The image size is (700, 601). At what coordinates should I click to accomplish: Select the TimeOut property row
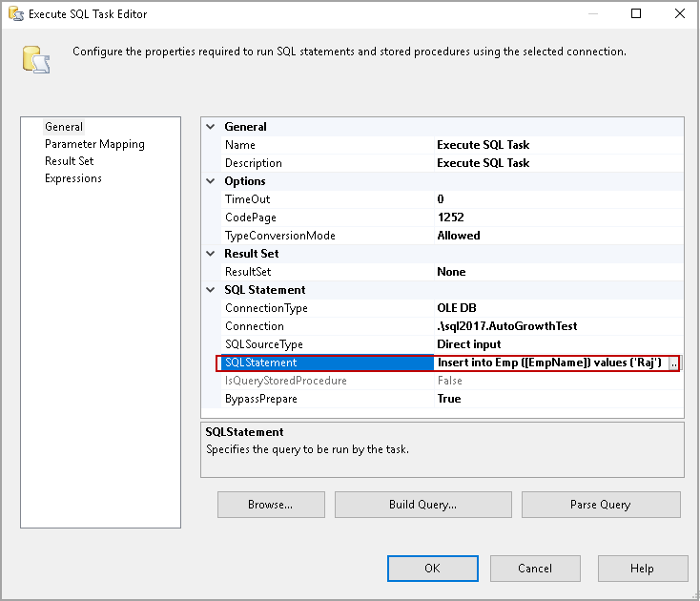click(452, 199)
